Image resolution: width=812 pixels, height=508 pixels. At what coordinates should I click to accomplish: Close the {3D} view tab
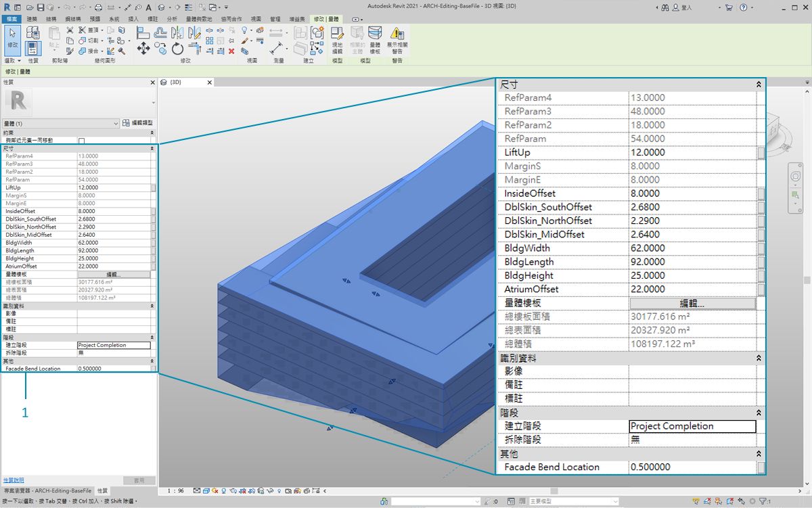(x=209, y=83)
